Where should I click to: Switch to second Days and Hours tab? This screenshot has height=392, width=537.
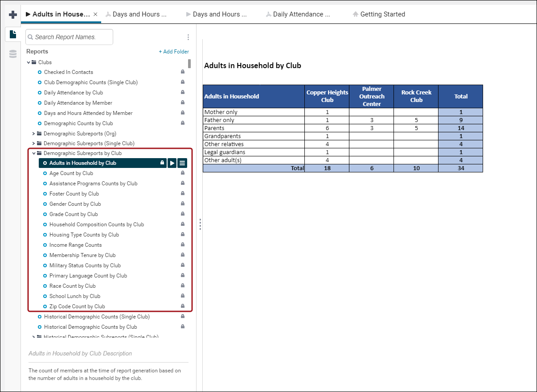216,14
